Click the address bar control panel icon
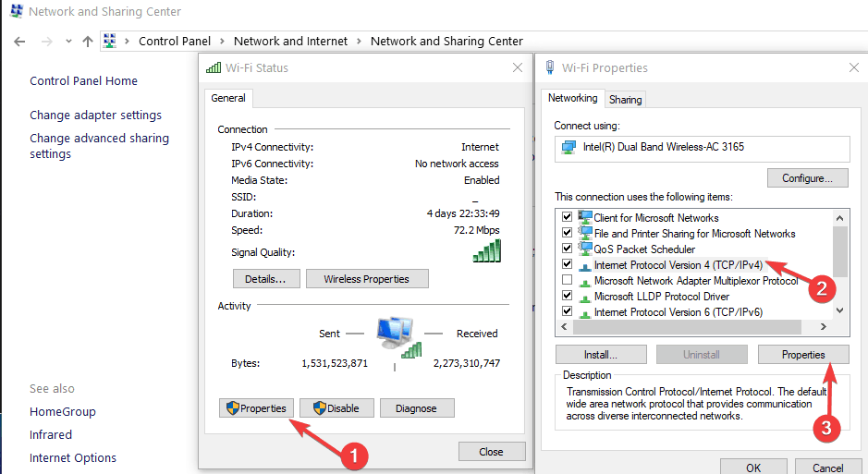This screenshot has height=474, width=868. click(x=110, y=41)
